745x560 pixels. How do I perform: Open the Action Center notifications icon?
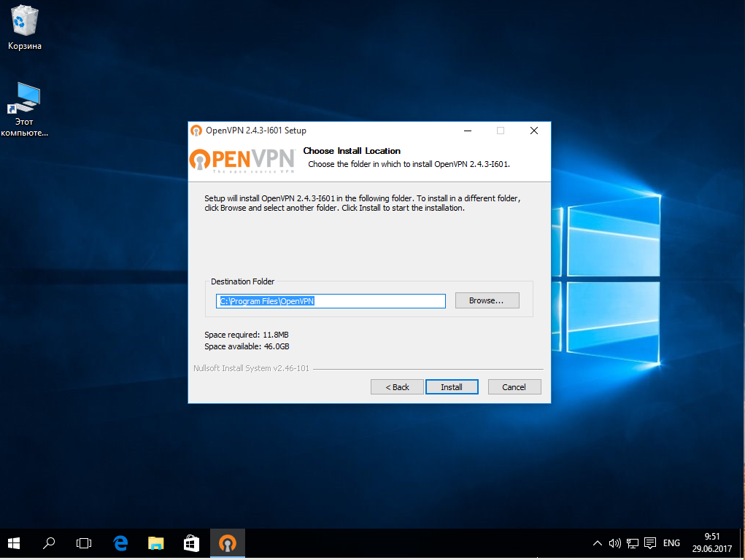(650, 543)
